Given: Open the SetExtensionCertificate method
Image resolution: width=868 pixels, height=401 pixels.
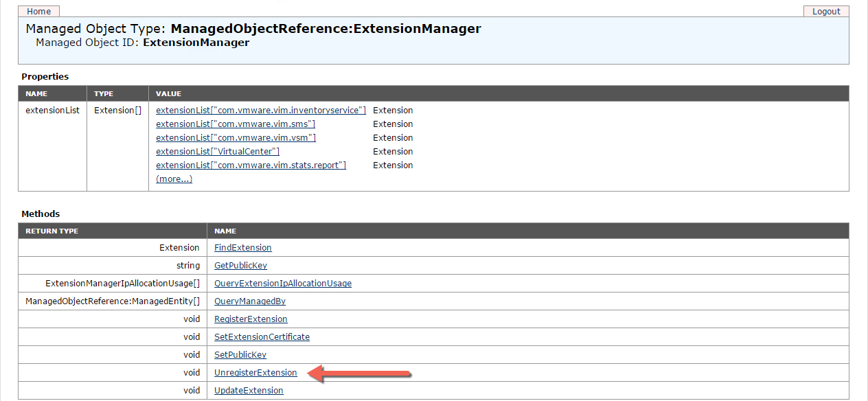Looking at the screenshot, I should pyautogui.click(x=262, y=337).
